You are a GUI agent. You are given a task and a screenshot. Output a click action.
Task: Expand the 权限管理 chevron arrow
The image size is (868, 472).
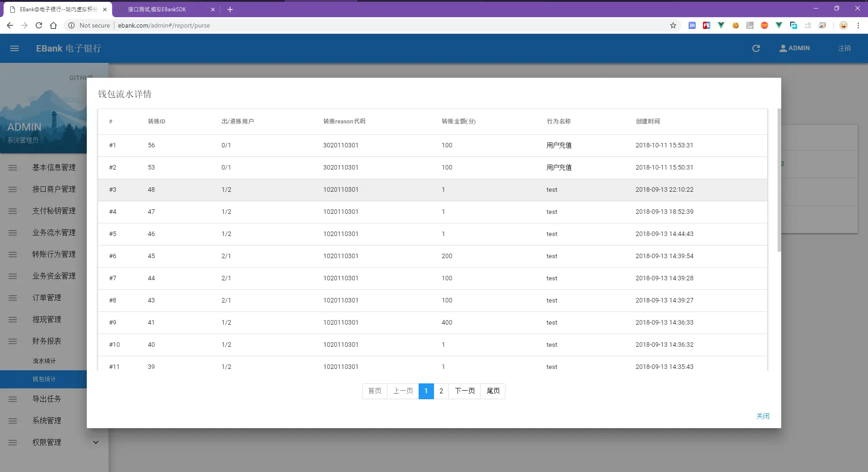(96, 442)
